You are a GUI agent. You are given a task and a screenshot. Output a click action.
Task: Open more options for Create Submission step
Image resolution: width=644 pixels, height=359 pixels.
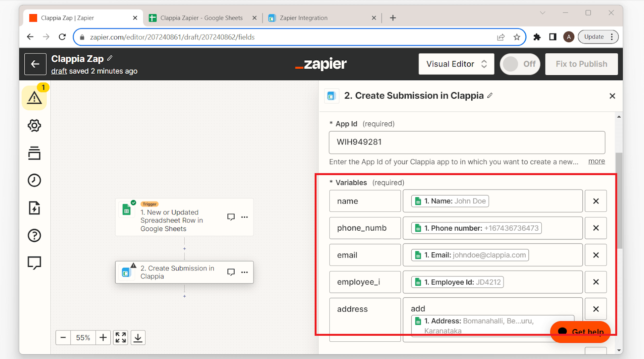(x=244, y=272)
